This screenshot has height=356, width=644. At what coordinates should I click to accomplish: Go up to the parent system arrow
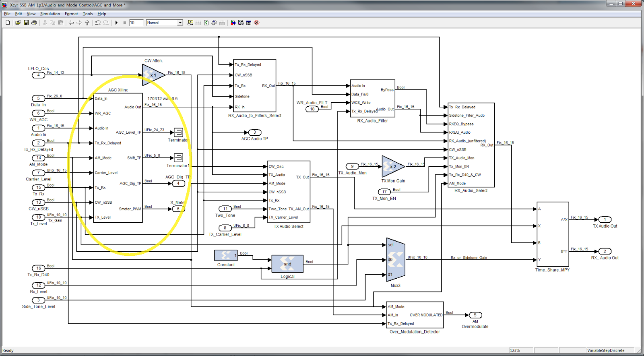87,23
